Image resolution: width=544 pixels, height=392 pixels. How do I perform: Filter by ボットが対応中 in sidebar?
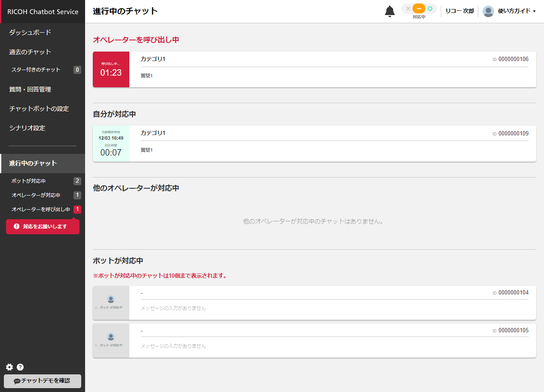point(28,181)
